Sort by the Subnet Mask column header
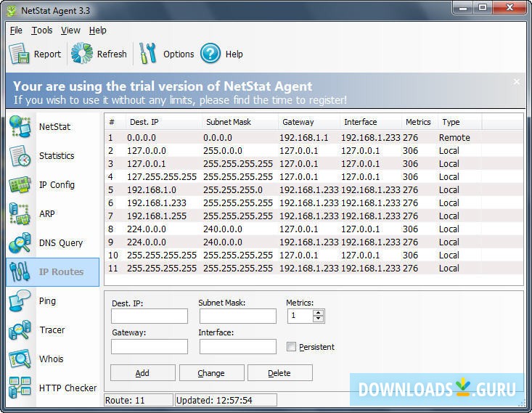The width and height of the screenshot is (532, 413). click(240, 122)
